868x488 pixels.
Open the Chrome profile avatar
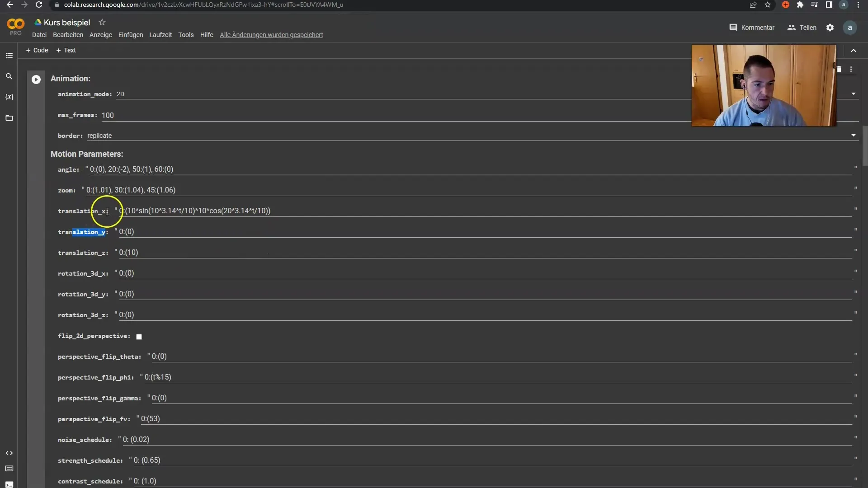point(844,5)
